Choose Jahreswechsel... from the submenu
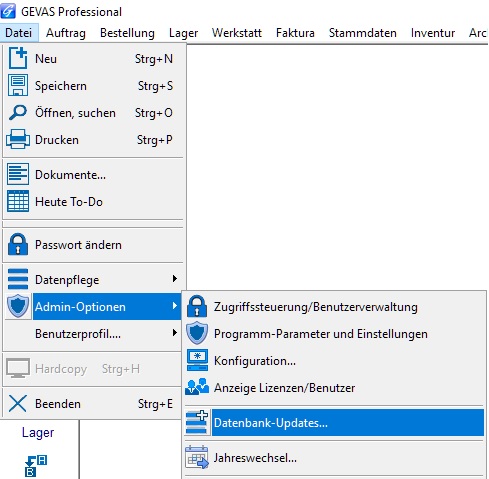The width and height of the screenshot is (489, 479). (334, 458)
